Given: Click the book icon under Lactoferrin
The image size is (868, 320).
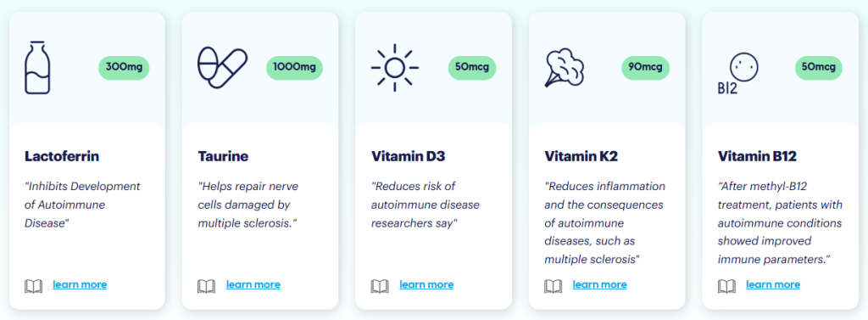Looking at the screenshot, I should tap(33, 286).
